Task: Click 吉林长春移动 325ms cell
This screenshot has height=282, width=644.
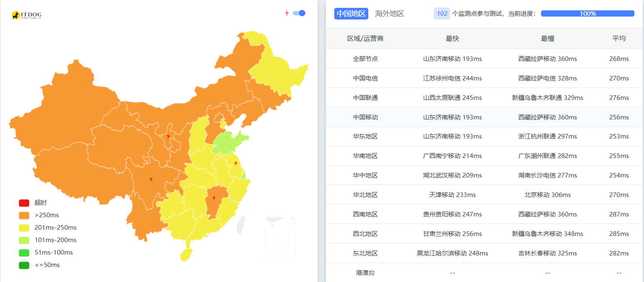Action: point(548,253)
